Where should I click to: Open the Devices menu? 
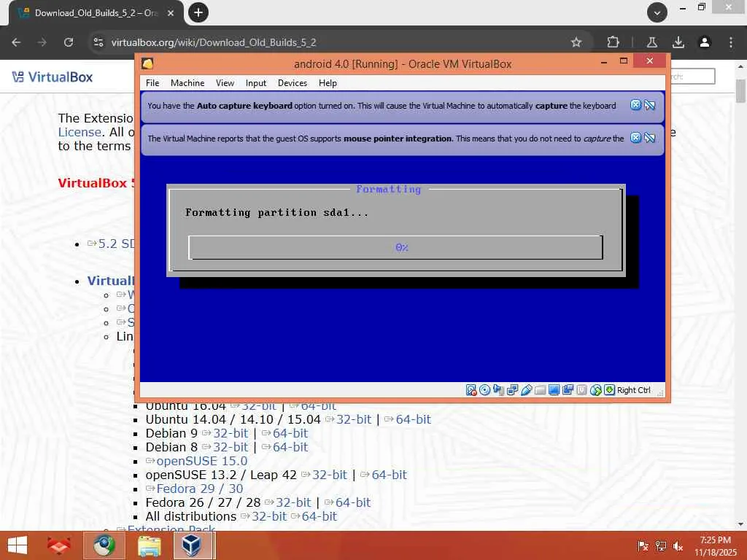(292, 83)
